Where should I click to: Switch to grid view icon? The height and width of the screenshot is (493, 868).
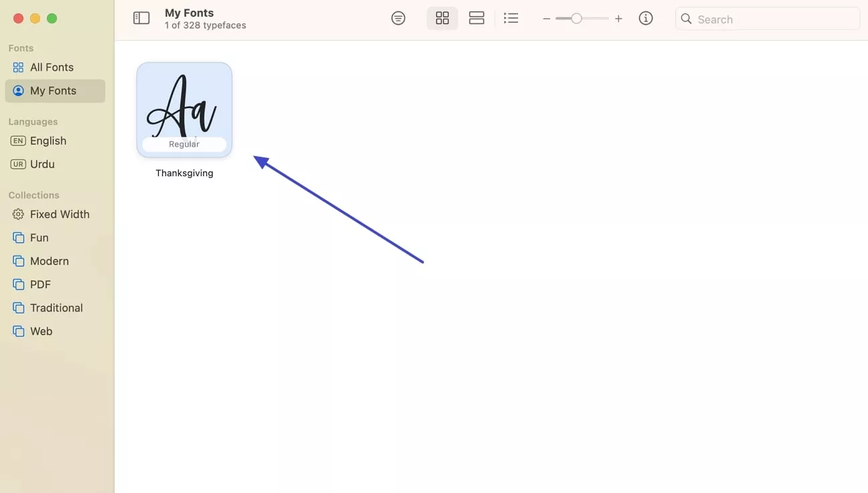pyautogui.click(x=442, y=18)
